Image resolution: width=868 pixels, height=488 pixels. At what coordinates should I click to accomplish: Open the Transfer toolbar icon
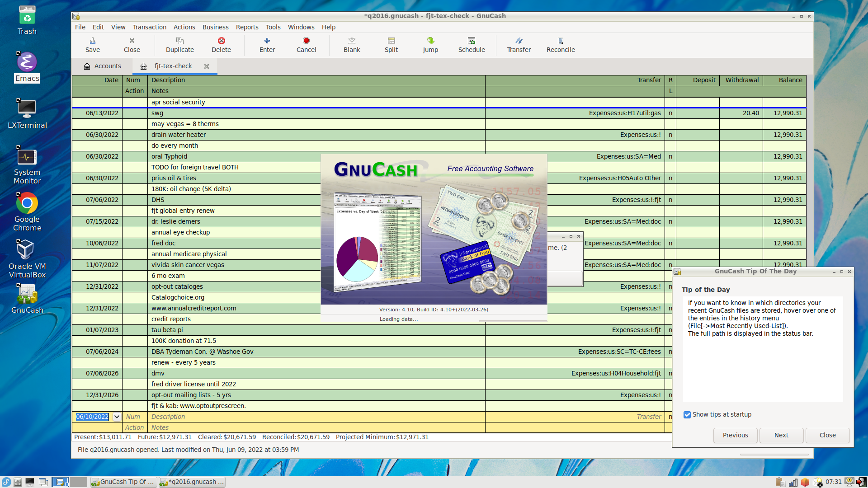pos(519,45)
